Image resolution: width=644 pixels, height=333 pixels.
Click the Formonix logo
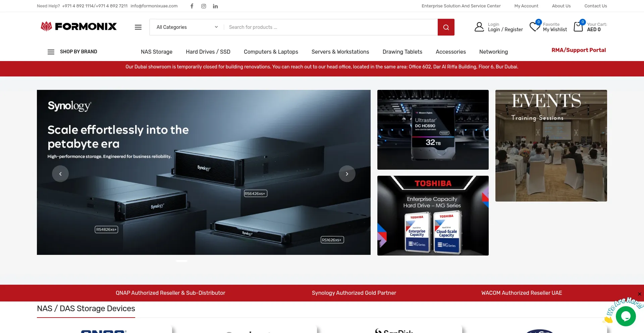(79, 26)
